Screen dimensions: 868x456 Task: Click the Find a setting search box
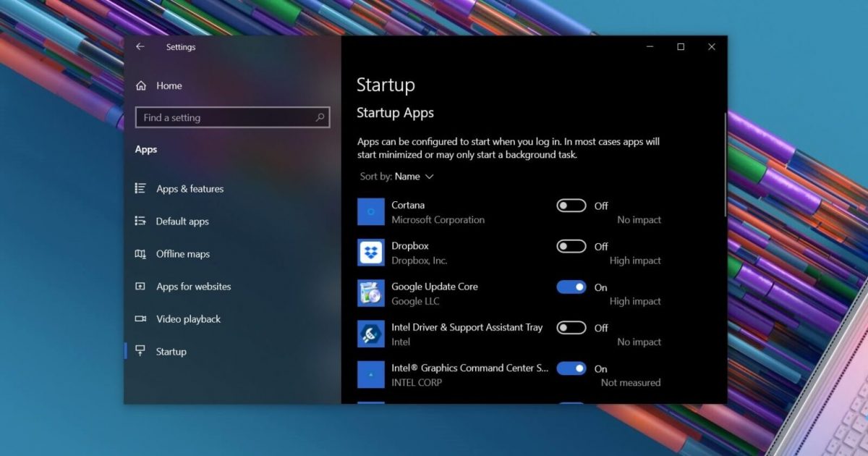pyautogui.click(x=224, y=117)
